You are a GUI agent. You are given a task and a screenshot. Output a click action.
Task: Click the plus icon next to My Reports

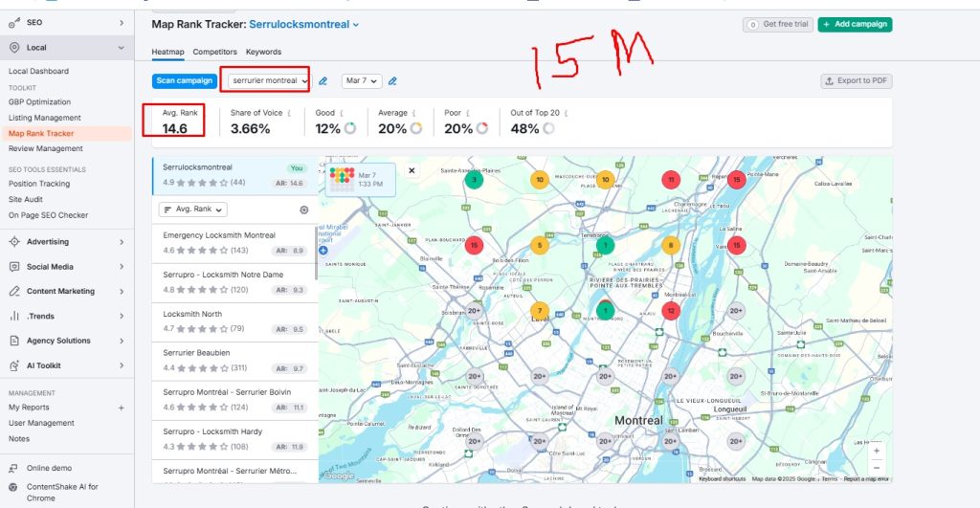pyautogui.click(x=122, y=408)
